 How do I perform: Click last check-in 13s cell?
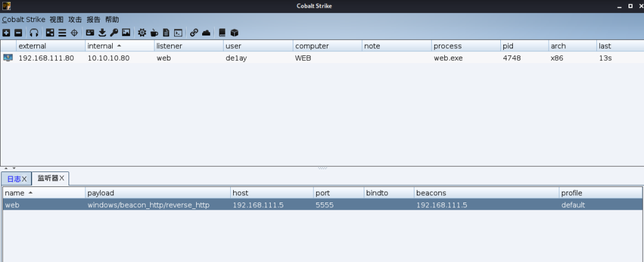pyautogui.click(x=605, y=58)
